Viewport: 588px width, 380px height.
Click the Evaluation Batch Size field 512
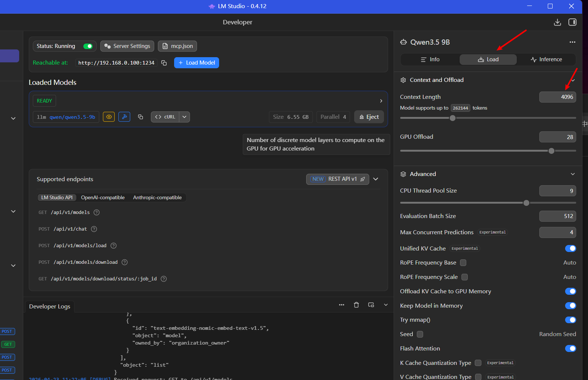pos(557,216)
